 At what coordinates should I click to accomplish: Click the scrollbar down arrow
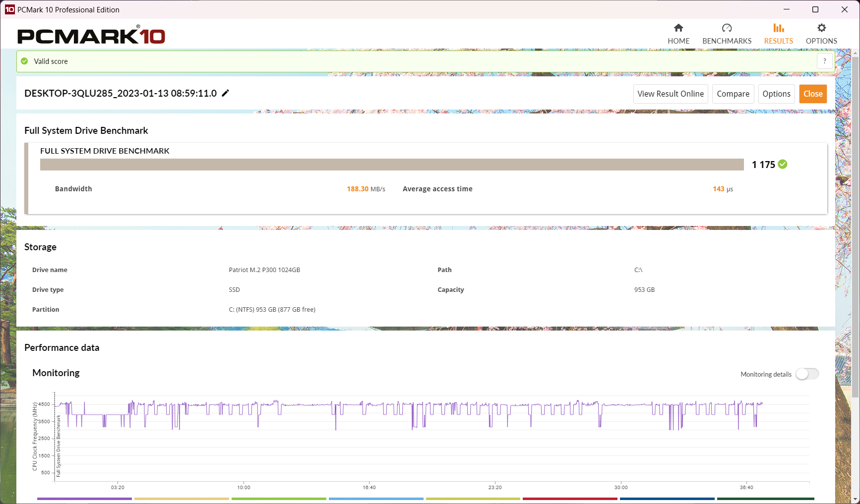point(855,499)
